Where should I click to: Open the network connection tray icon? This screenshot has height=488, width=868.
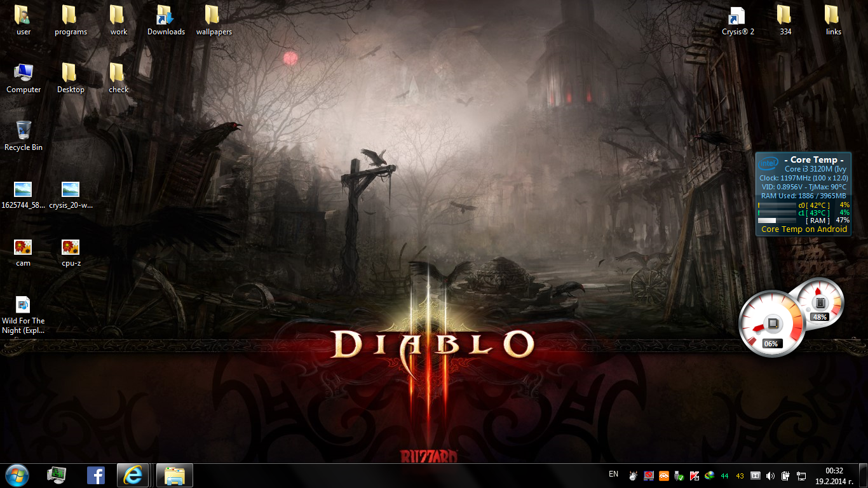801,475
